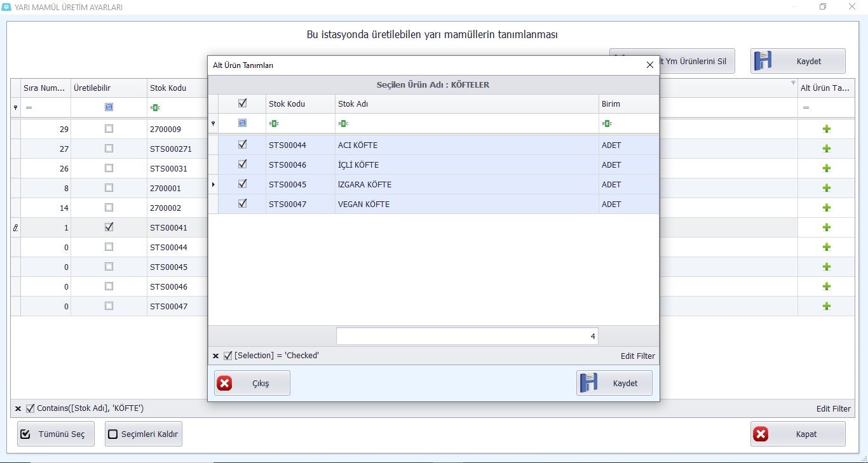Image resolution: width=868 pixels, height=463 pixels.
Task: Uncheck ACI KÖFTE row checkbox
Action: pos(242,144)
